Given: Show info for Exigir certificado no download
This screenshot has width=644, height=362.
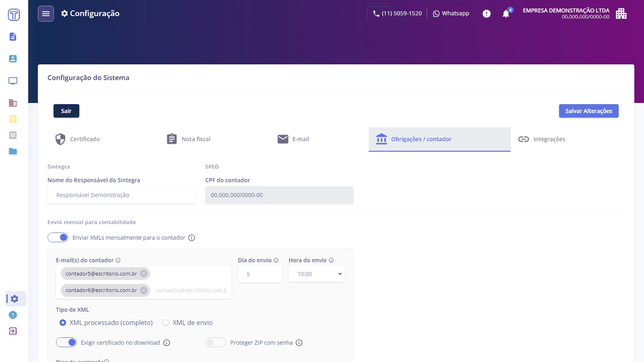Looking at the screenshot, I should click(x=166, y=343).
